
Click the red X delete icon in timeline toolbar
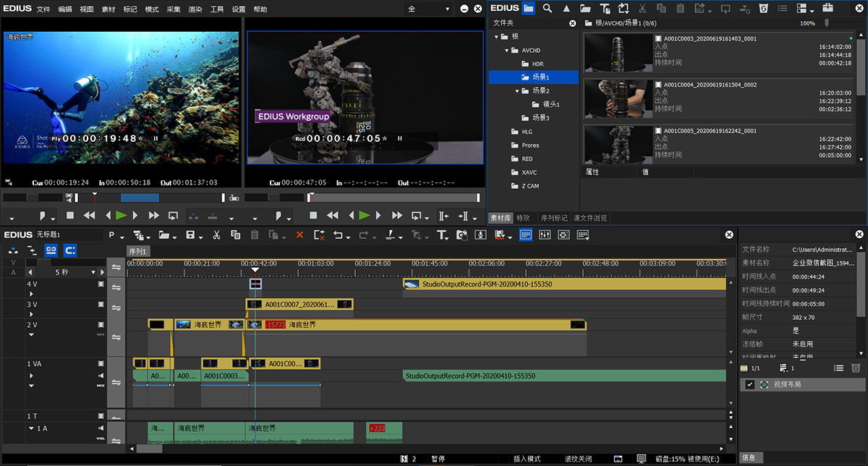click(x=299, y=235)
